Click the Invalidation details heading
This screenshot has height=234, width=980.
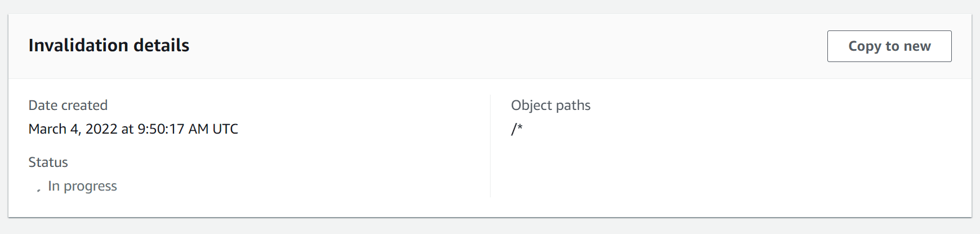tap(109, 45)
